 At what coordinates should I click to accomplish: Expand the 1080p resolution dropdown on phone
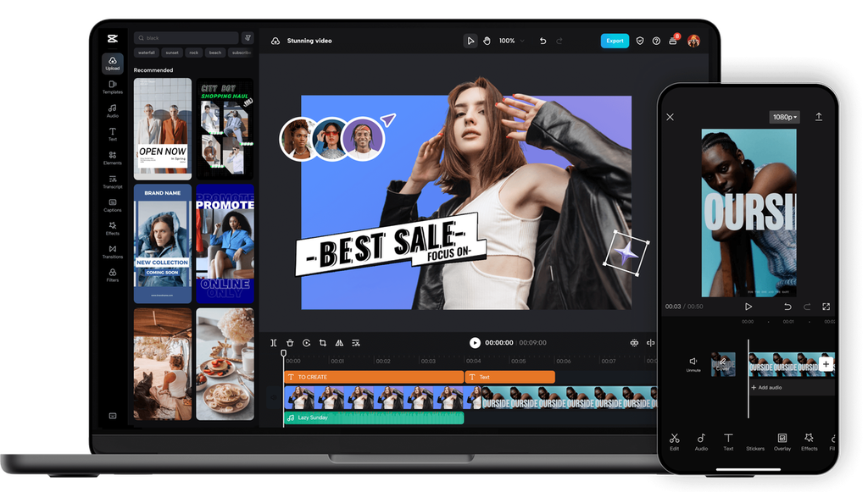(783, 117)
